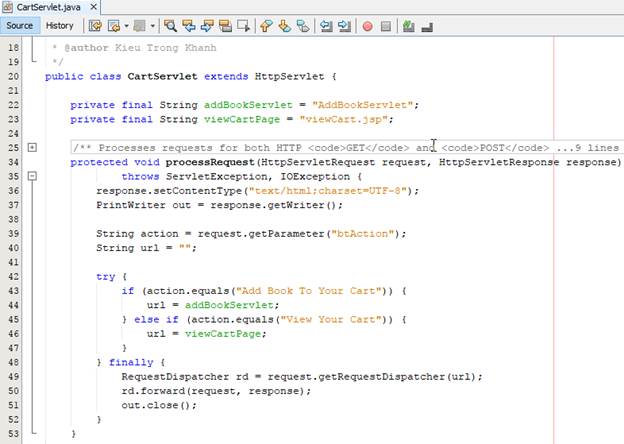Viewport: 624px width, 444px height.
Task: Toggle Highlight Search in the toolbar
Action: 225,26
